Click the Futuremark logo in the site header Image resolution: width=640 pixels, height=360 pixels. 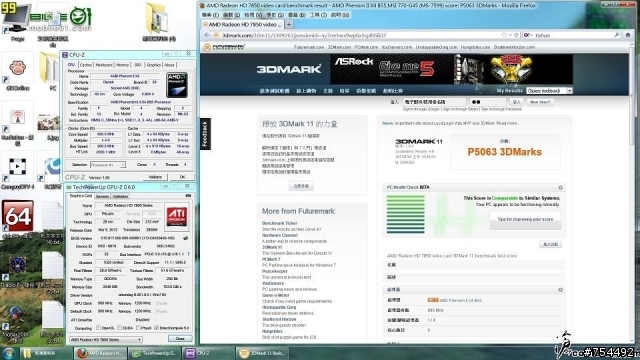click(x=224, y=47)
